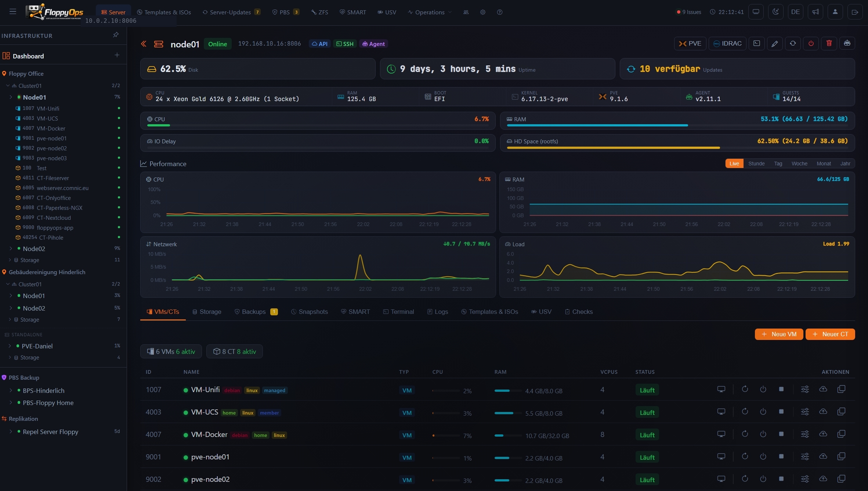
Task: Pin the Infrastruktur sidebar
Action: pos(116,35)
